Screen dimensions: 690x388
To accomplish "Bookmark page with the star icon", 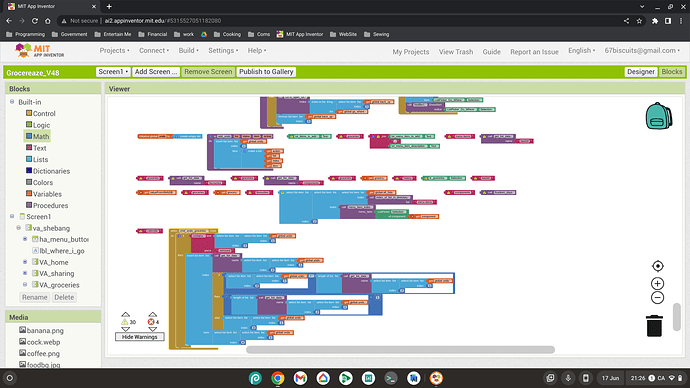I will (x=639, y=21).
